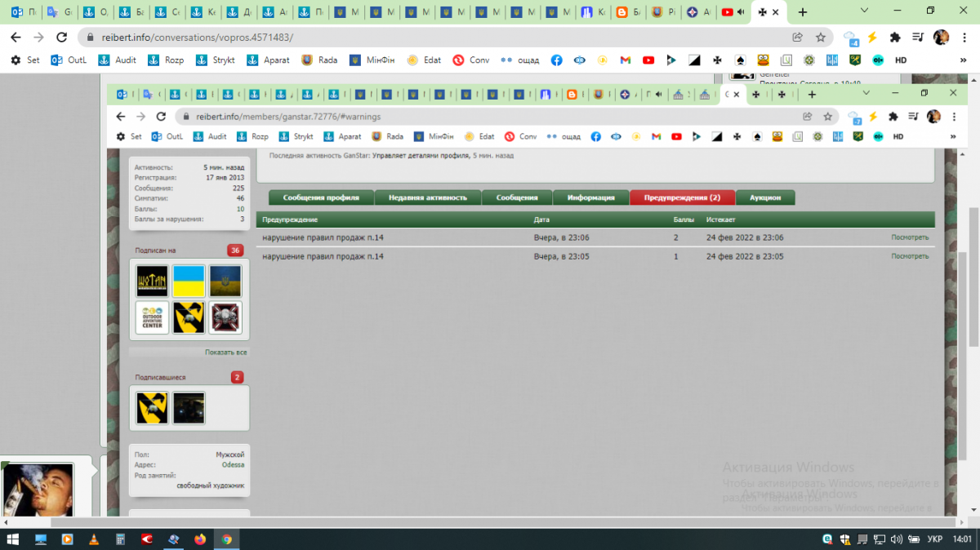Image resolution: width=980 pixels, height=550 pixels.
Task: Open VLC player from the taskbar
Action: [93, 539]
